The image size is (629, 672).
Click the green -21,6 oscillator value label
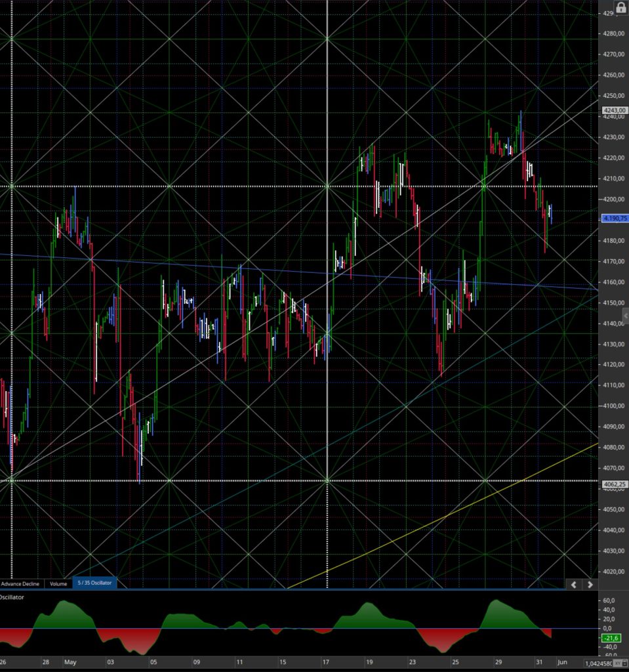[x=611, y=638]
